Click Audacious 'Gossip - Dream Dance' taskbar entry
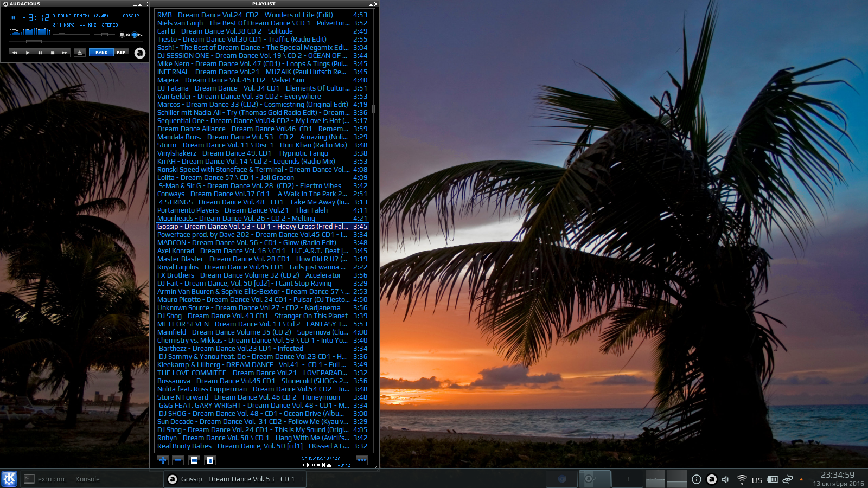The image size is (868, 488). (x=235, y=479)
